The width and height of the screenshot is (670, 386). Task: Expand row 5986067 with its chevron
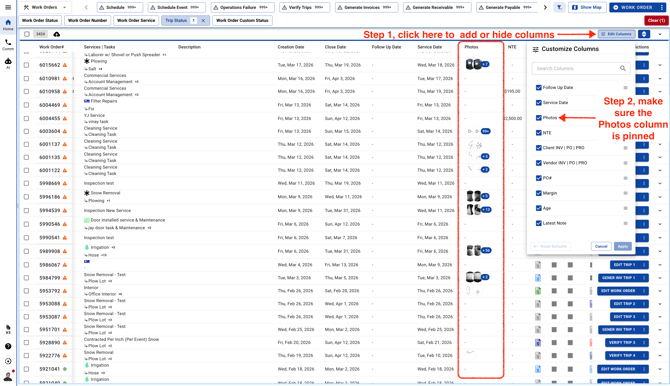(660, 265)
